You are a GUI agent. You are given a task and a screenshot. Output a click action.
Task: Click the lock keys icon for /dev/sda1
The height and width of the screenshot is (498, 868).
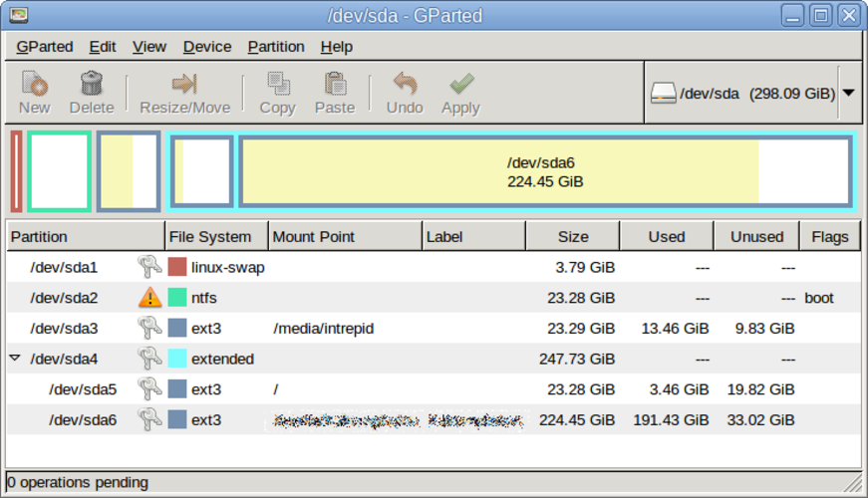[x=148, y=267]
